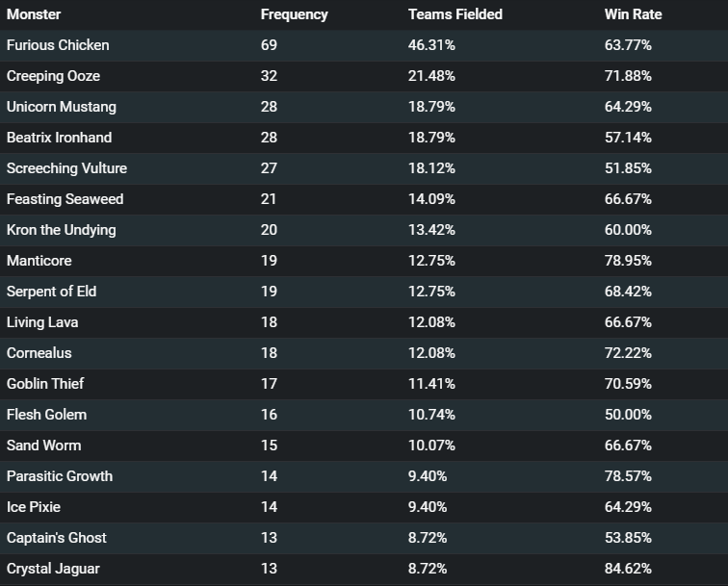Click the Teams Fielded column header
Image resolution: width=728 pixels, height=586 pixels.
click(455, 14)
